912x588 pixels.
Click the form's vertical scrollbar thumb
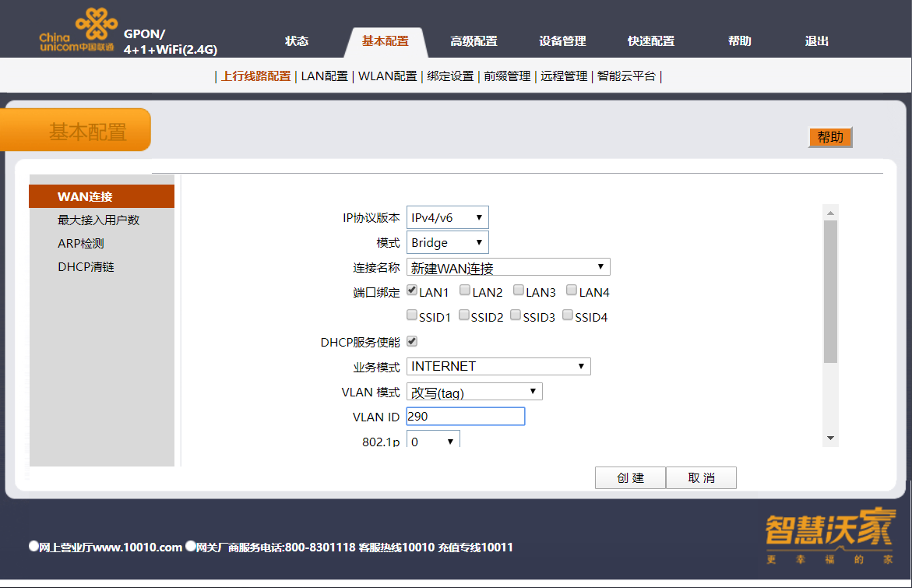(830, 291)
